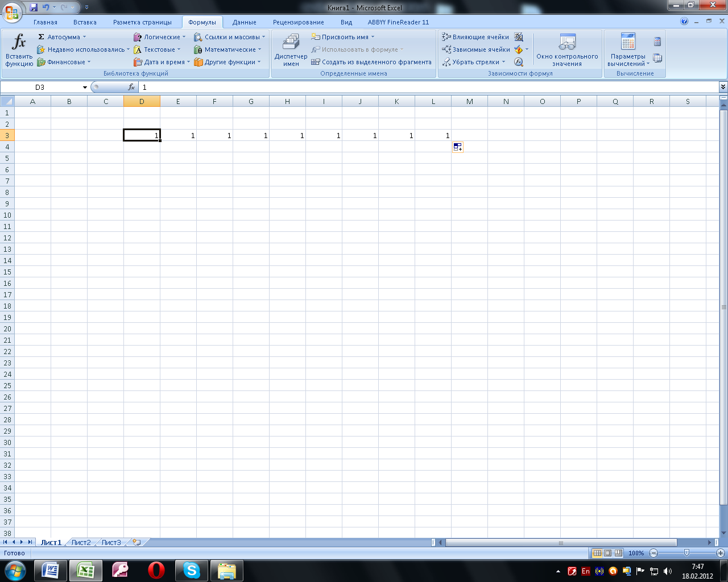Select cell H3 containing 1
This screenshot has height=582, width=728.
[287, 135]
